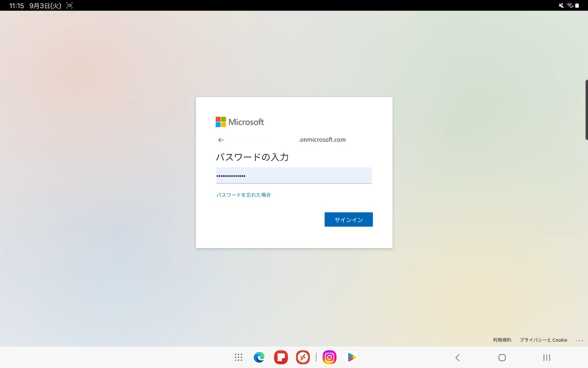The height and width of the screenshot is (368, 588).
Task: Open Google Play Store from the taskbar
Action: tap(352, 357)
